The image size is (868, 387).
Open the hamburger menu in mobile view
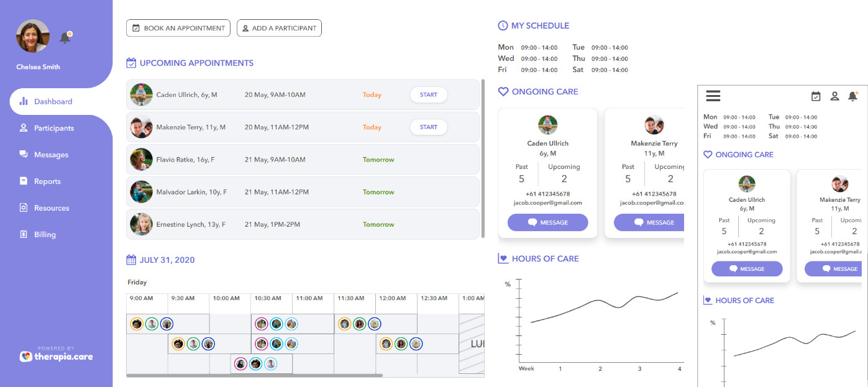pyautogui.click(x=713, y=96)
